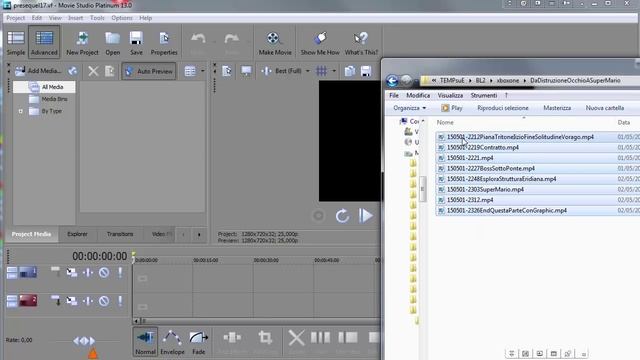Viewport: 640px width, 360px height.
Task: Launch Show Me How tutorials
Action: click(320, 42)
